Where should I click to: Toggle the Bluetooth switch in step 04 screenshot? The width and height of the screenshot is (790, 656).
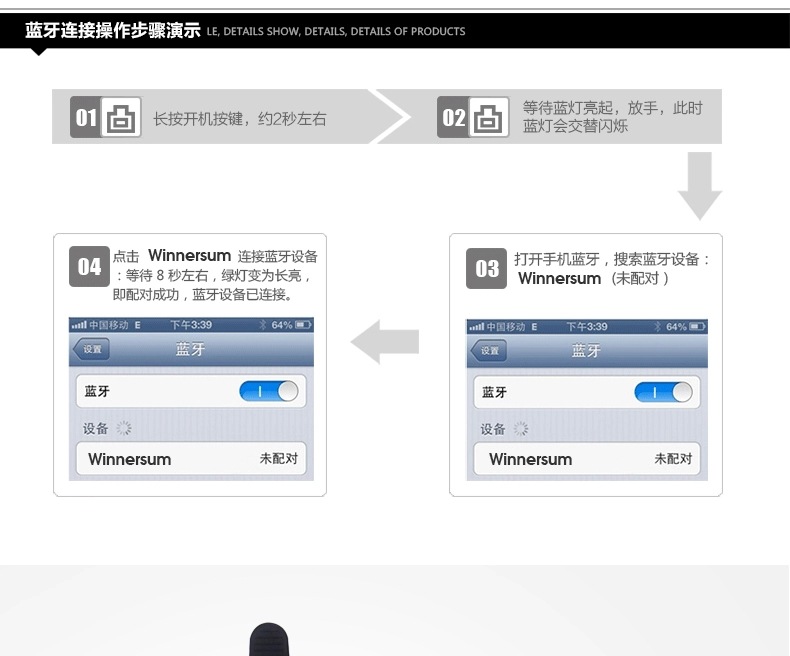(269, 391)
